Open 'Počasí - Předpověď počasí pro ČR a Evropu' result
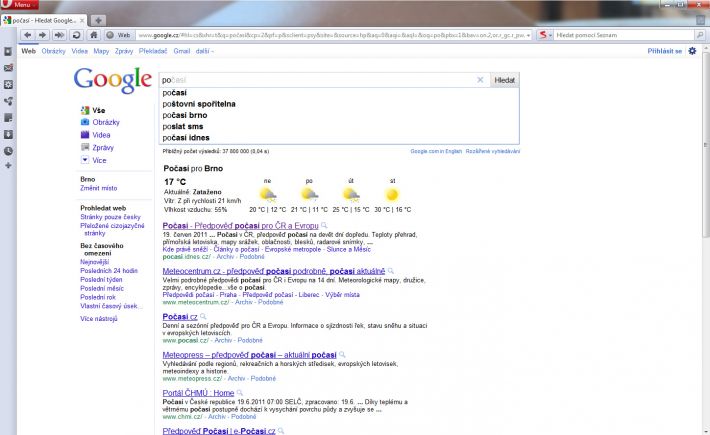 [240, 225]
